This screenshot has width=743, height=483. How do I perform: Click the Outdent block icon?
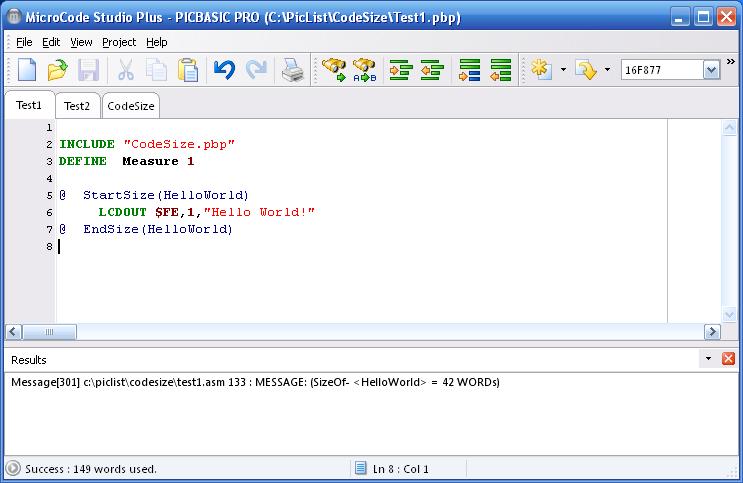(431, 70)
